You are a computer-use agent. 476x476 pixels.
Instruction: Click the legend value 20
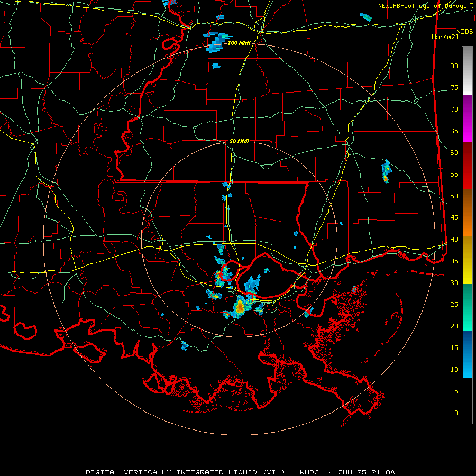point(454,326)
